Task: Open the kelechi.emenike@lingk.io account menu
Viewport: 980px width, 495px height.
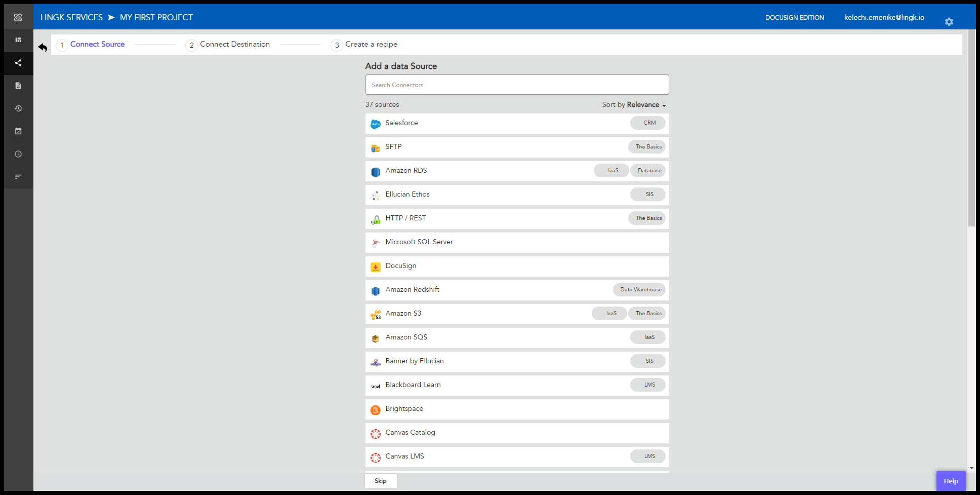Action: pyautogui.click(x=884, y=17)
